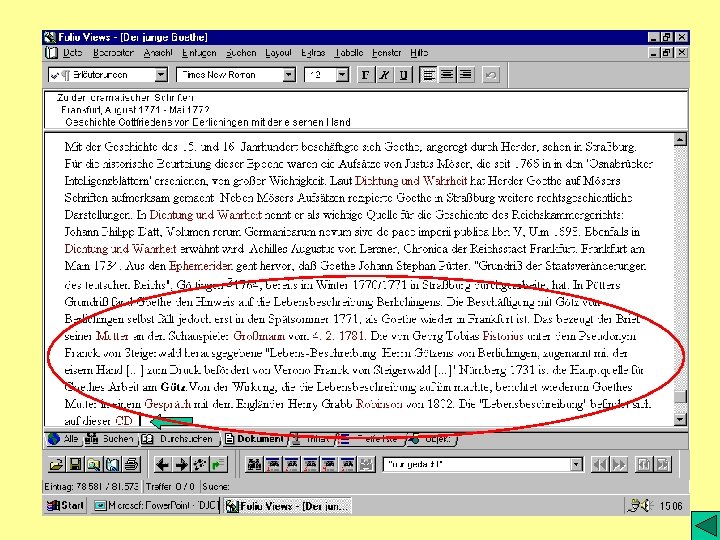Click the last icon in the bottom toolbar
720x540 pixels.
(x=663, y=465)
